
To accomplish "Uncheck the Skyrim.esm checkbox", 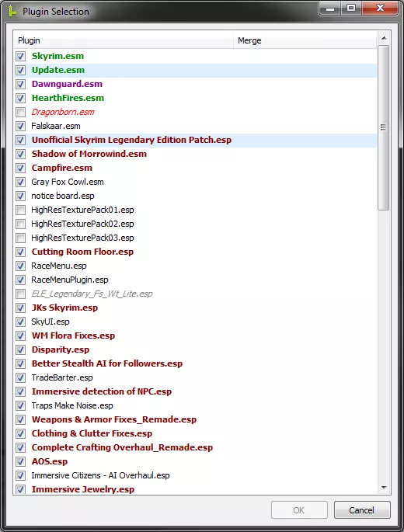I will 21,56.
